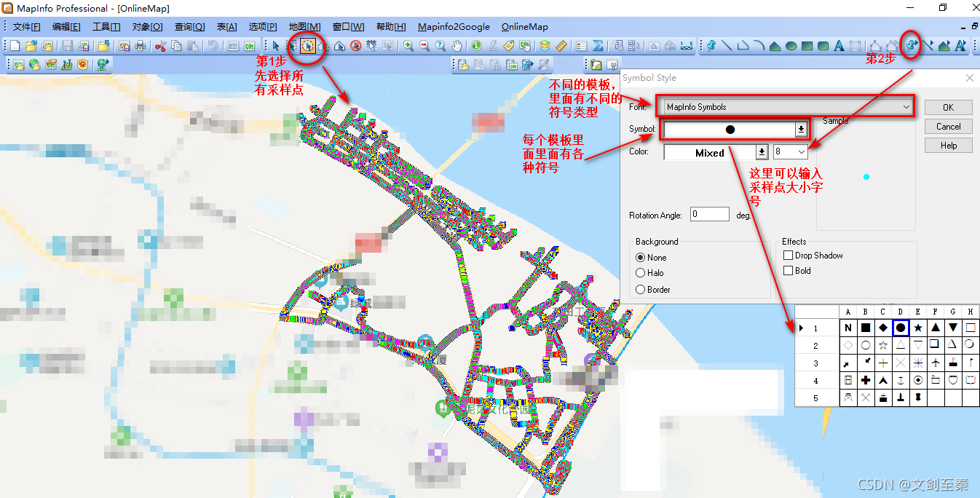The image size is (980, 498).
Task: Open the Line Style button
Action: pyautogui.click(x=929, y=45)
